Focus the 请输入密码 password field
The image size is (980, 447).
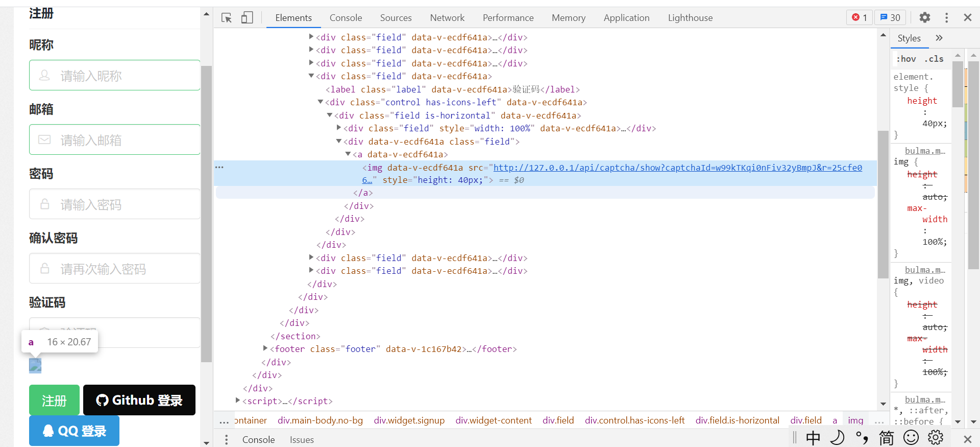pyautogui.click(x=115, y=204)
